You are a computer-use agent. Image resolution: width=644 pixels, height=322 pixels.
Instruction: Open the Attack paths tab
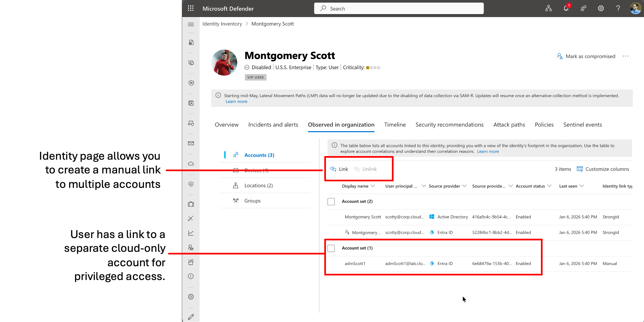pyautogui.click(x=509, y=125)
